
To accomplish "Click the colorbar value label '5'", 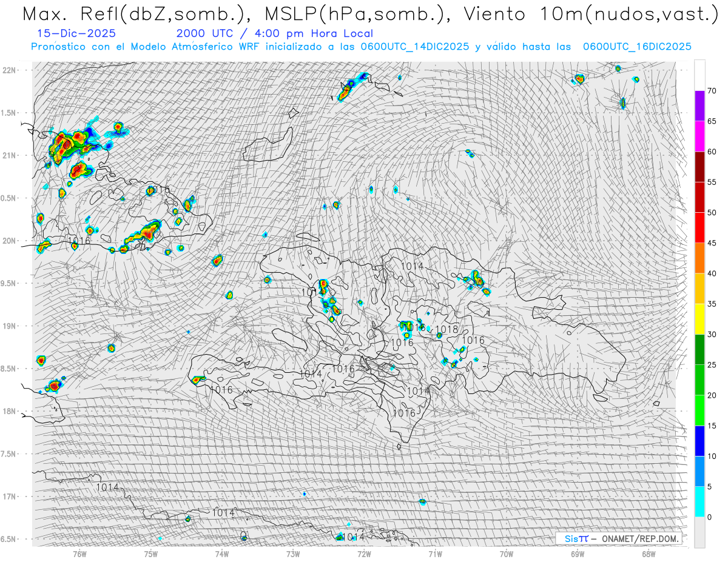I will [x=709, y=486].
